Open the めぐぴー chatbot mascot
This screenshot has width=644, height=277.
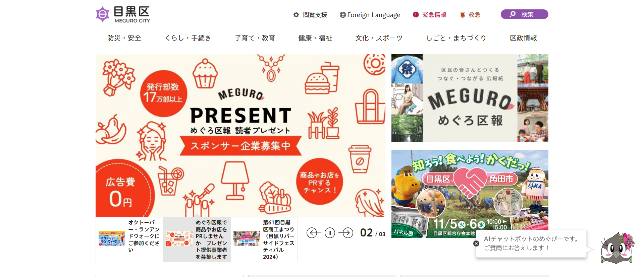click(x=618, y=248)
